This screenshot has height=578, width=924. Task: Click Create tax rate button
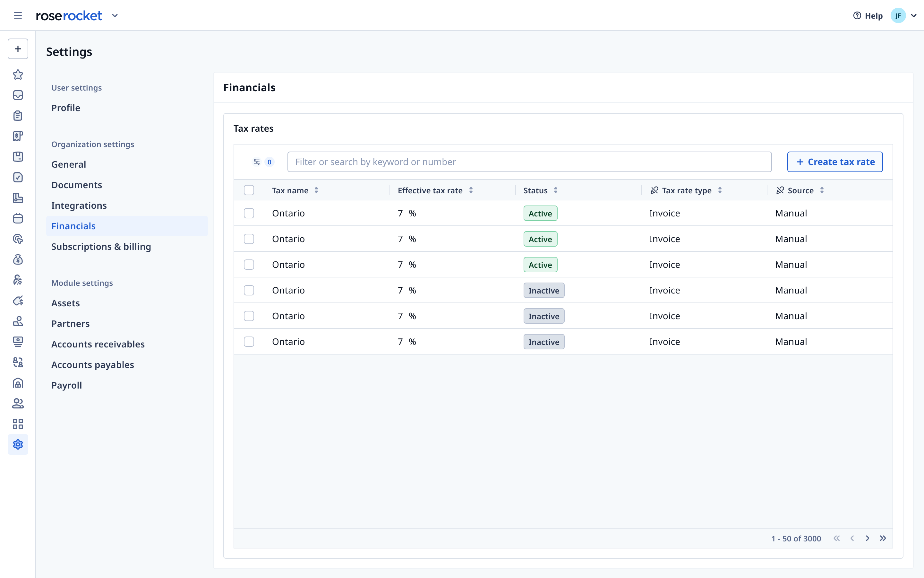pos(835,162)
